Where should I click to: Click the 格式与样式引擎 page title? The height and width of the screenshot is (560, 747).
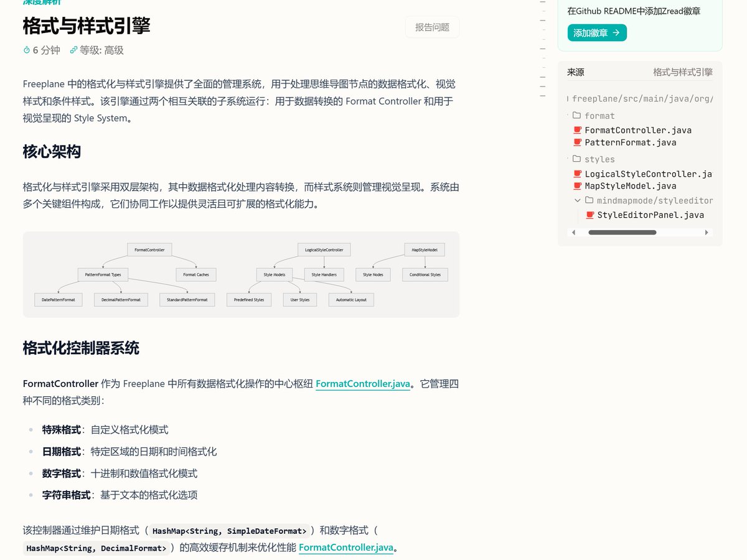click(x=87, y=26)
